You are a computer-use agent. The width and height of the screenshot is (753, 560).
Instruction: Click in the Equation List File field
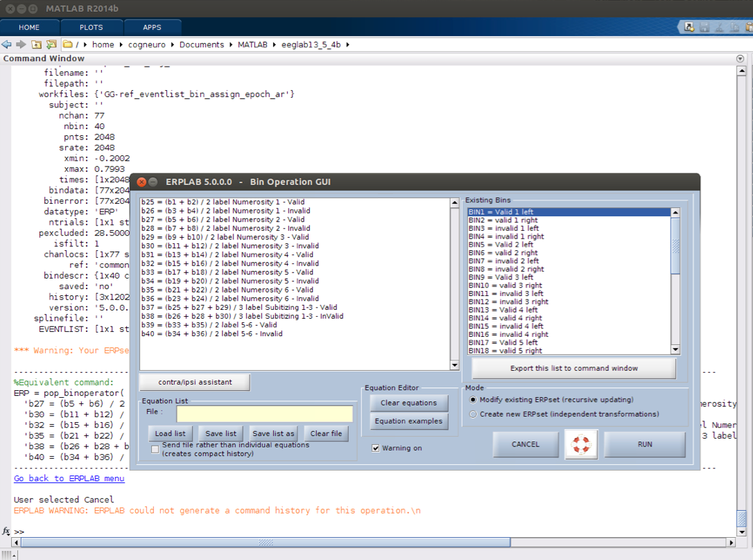coord(265,414)
